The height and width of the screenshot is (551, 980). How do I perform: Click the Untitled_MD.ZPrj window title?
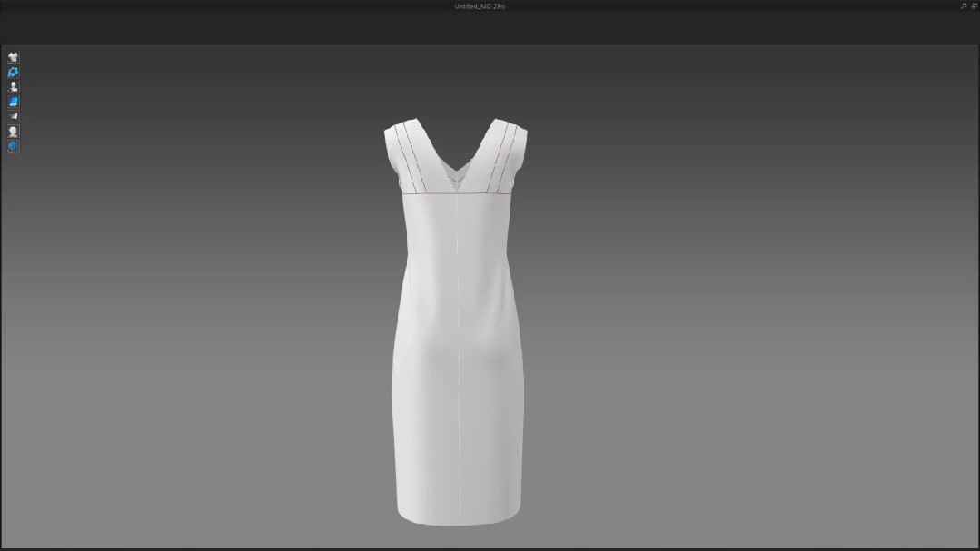[x=480, y=6]
